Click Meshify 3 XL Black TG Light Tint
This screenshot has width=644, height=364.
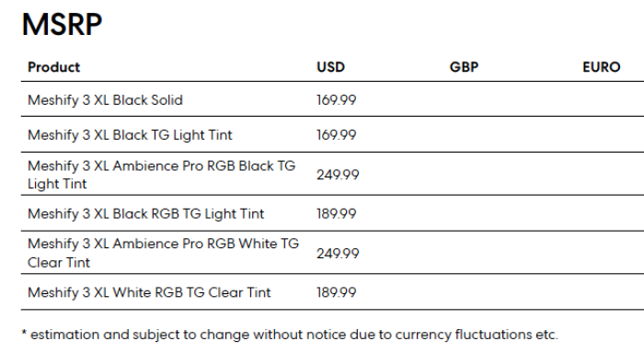click(130, 135)
